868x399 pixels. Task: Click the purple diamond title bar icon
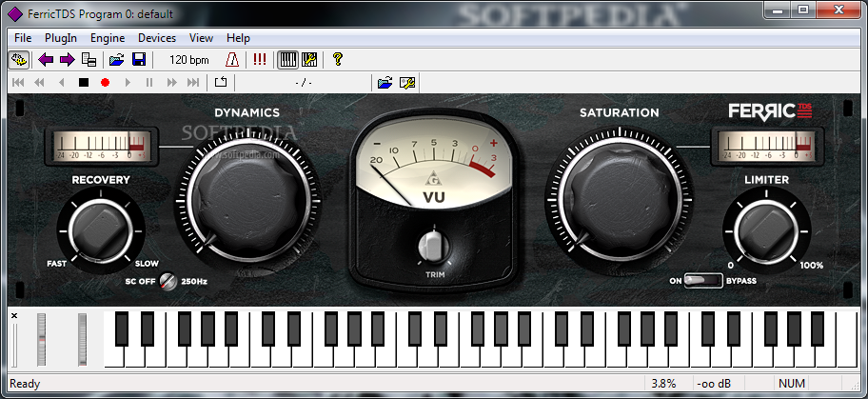pyautogui.click(x=16, y=14)
